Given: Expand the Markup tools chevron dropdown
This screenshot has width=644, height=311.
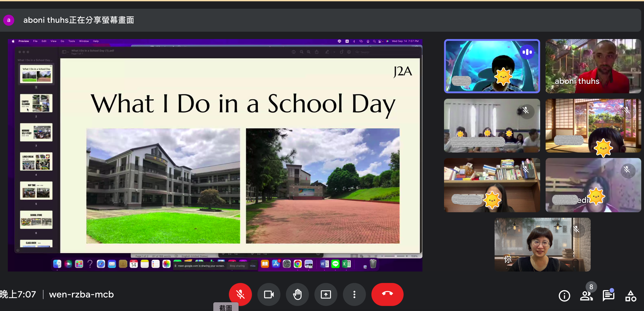Looking at the screenshot, I should [334, 52].
